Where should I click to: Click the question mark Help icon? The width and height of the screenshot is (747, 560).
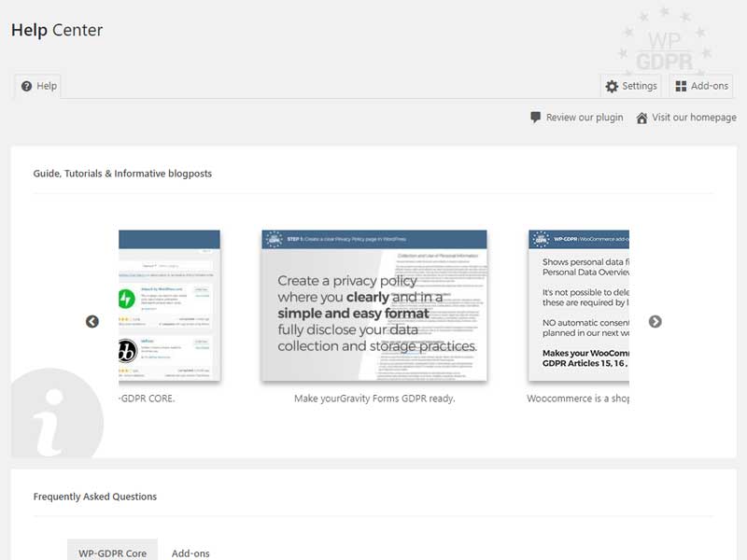tap(27, 86)
